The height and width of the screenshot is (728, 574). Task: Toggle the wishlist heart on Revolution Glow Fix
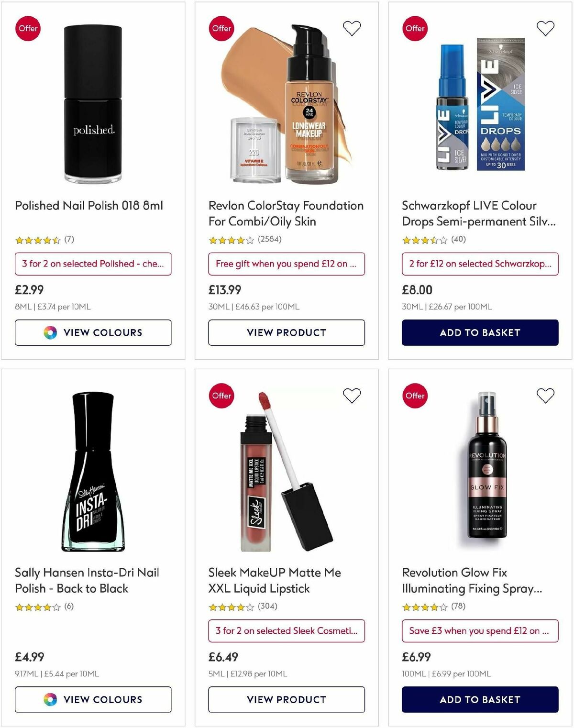(x=545, y=396)
